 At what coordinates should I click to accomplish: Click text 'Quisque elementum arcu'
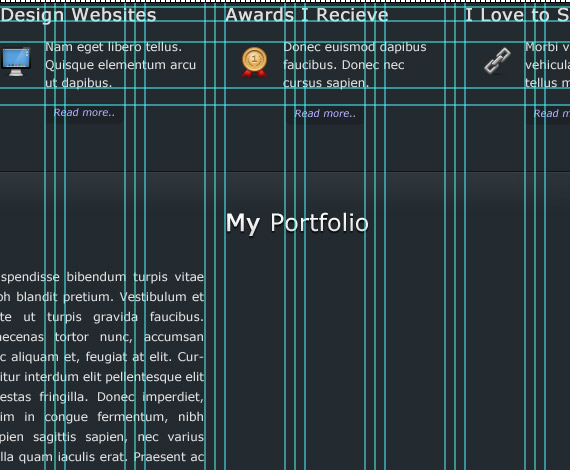point(120,65)
